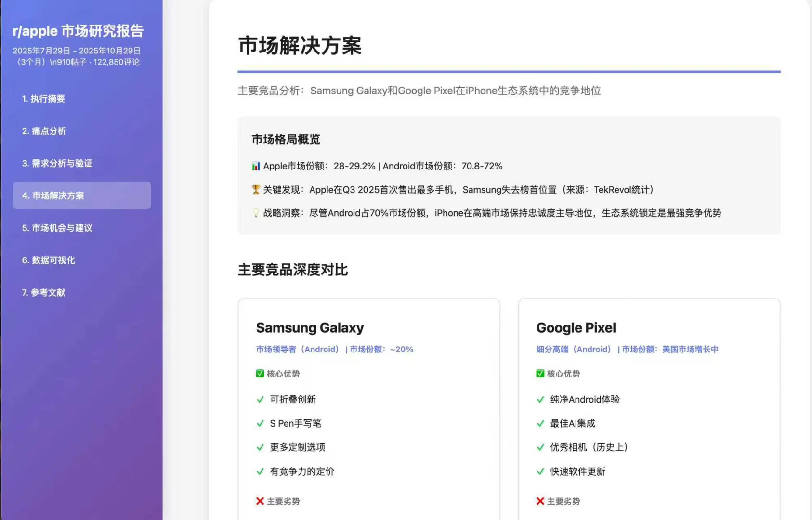Toggle the checkmark next to 快速软件更新
The width and height of the screenshot is (812, 520).
(540, 471)
